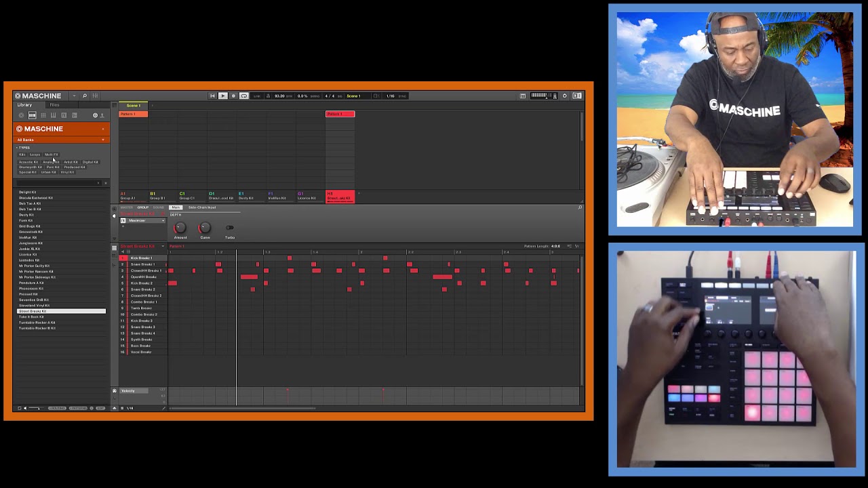Select Take It Back Kit in the results list
Screen dimensions: 868x488
61,317
